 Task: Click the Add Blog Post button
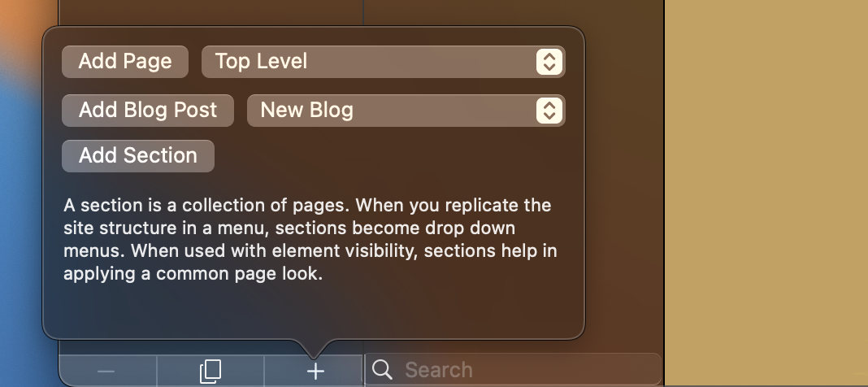pos(148,111)
